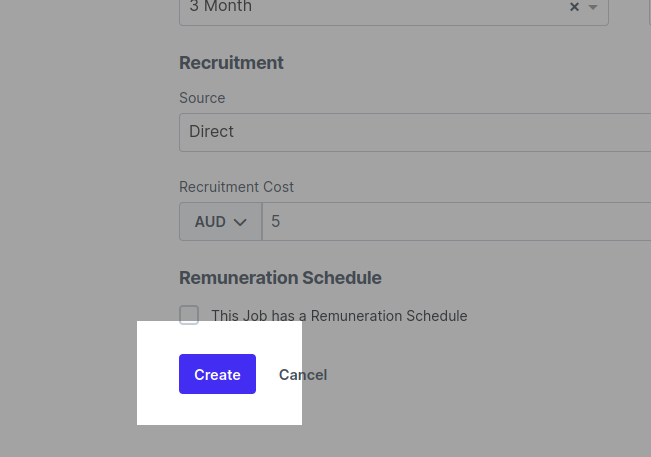Click the Recruitment section heading
The width and height of the screenshot is (651, 457).
[x=231, y=63]
